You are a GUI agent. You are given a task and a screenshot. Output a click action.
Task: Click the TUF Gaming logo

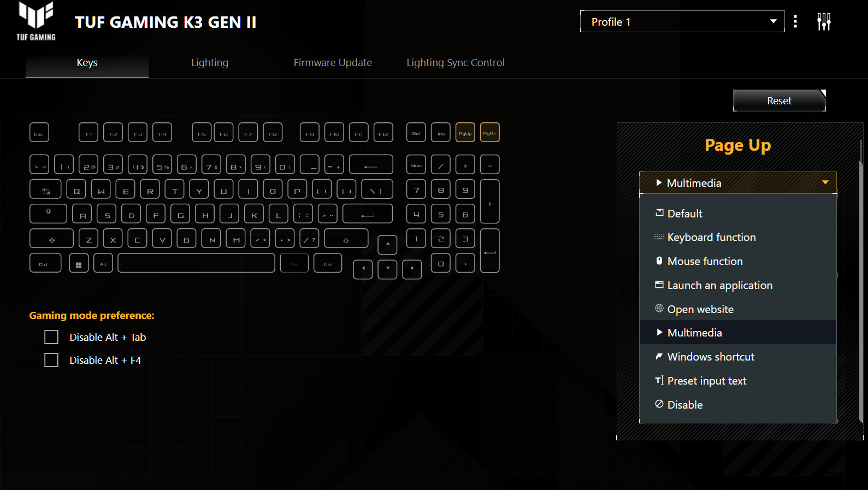36,21
